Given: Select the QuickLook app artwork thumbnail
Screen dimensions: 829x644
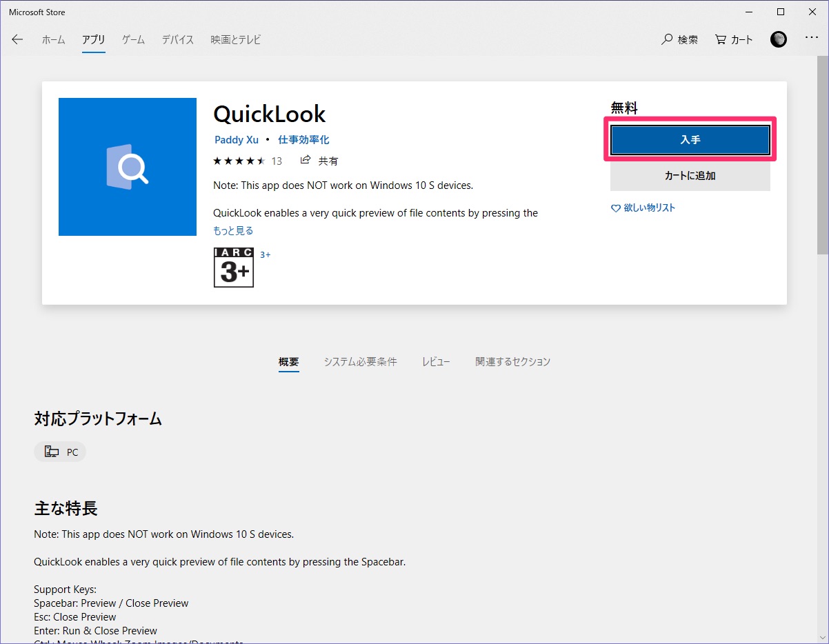Looking at the screenshot, I should (127, 167).
